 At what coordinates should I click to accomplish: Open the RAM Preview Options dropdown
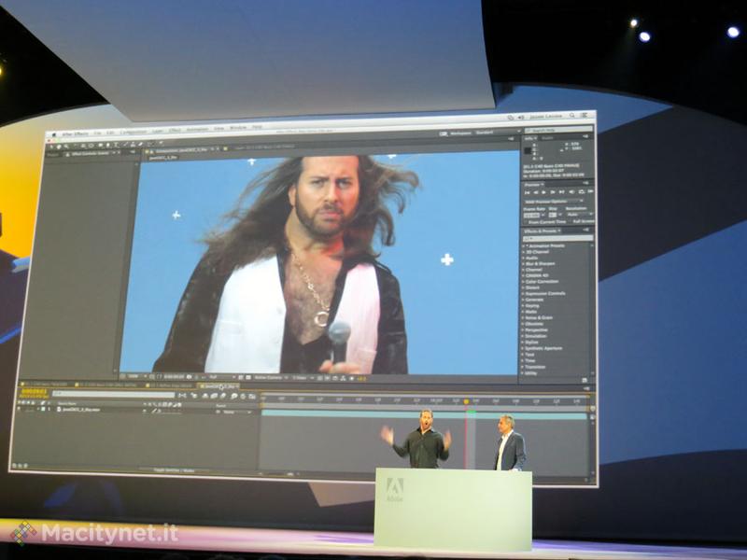[x=554, y=202]
